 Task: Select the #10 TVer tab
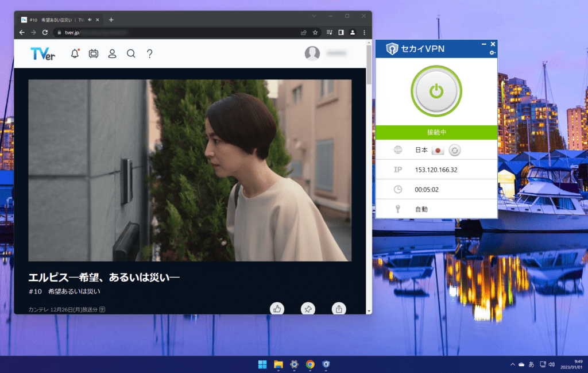click(60, 20)
